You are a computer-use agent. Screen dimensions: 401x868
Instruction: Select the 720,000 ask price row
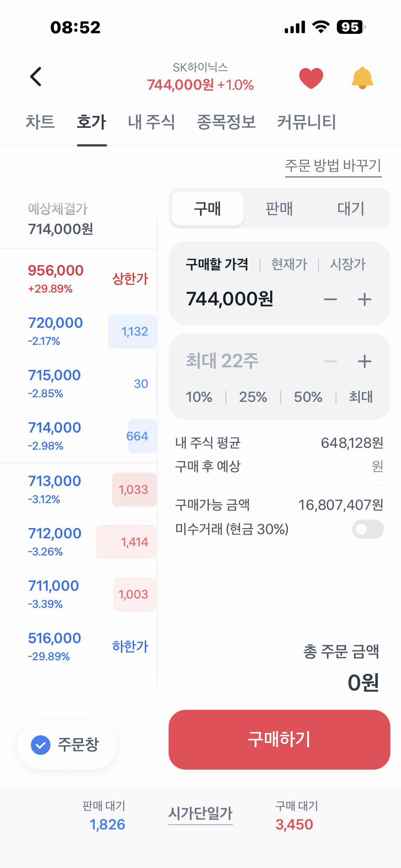coord(78,331)
